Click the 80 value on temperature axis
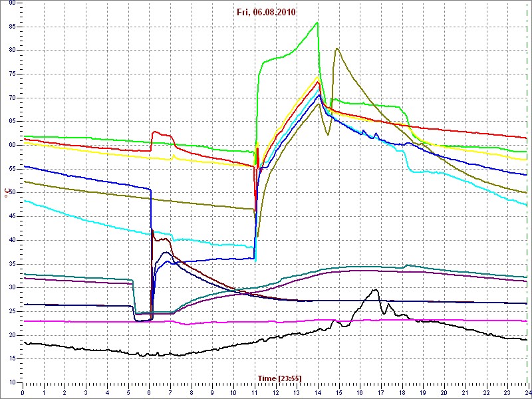The image size is (532, 399). [12, 51]
